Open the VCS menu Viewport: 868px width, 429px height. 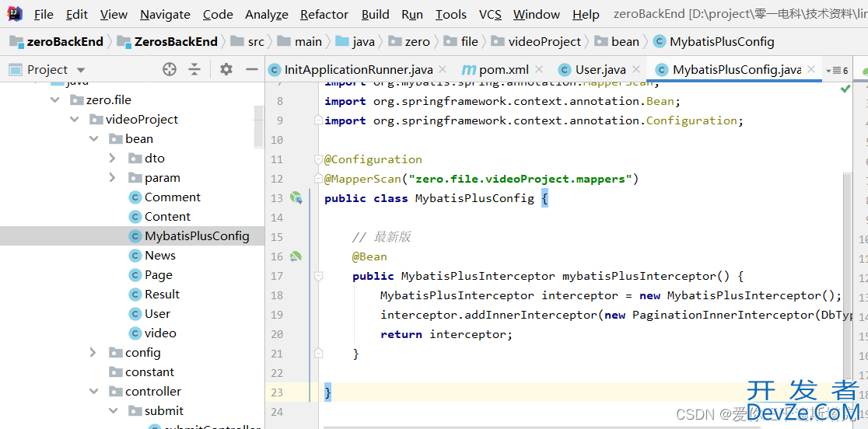(490, 14)
